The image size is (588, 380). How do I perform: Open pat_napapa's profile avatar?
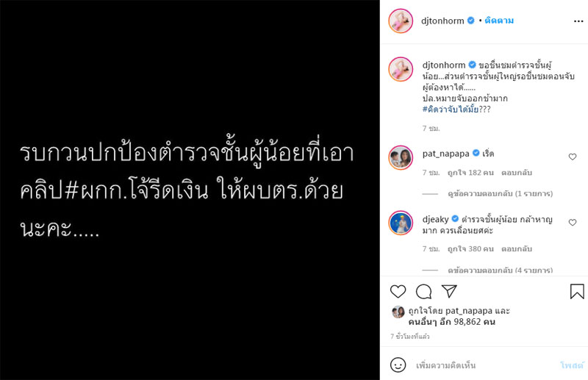click(x=401, y=157)
